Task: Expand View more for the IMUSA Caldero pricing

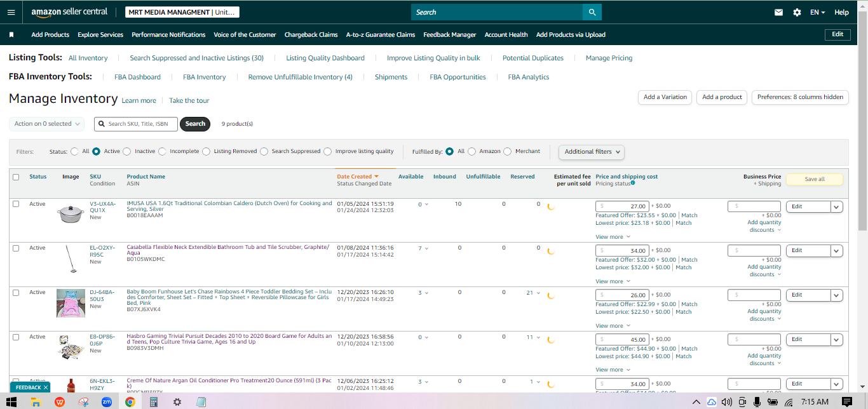Action: coord(613,237)
